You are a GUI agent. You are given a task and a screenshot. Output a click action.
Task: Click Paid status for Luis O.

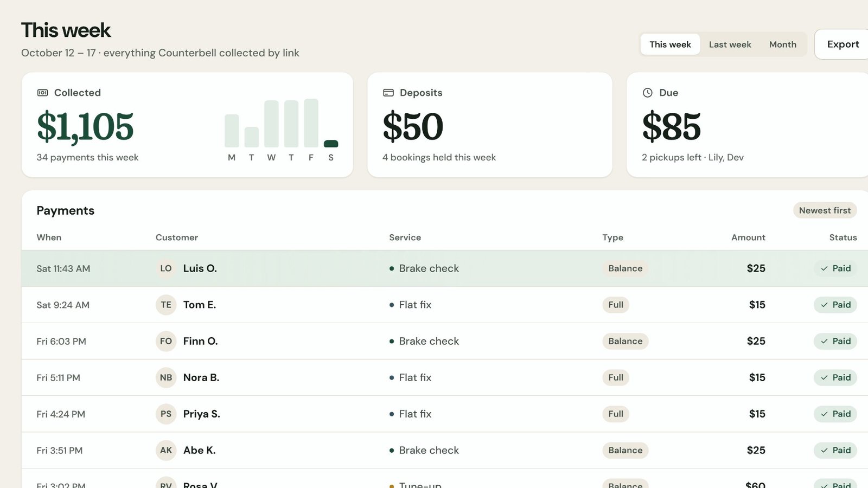pyautogui.click(x=835, y=268)
